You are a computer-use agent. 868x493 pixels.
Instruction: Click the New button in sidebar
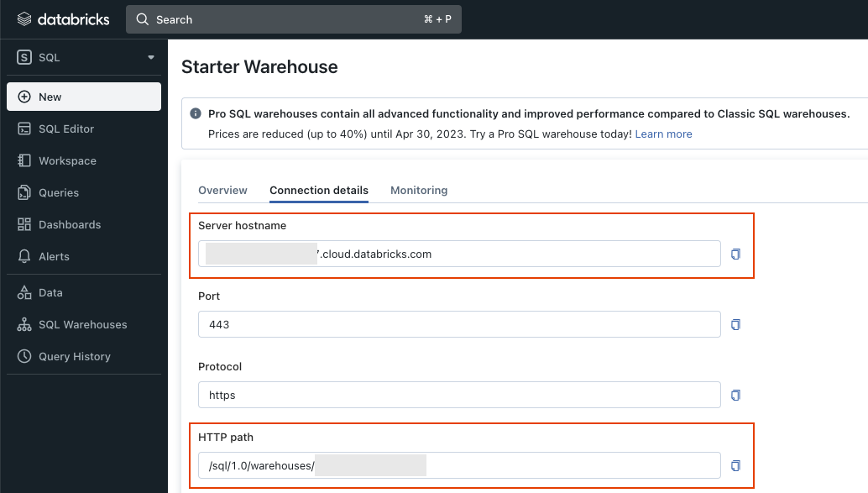[x=84, y=97]
